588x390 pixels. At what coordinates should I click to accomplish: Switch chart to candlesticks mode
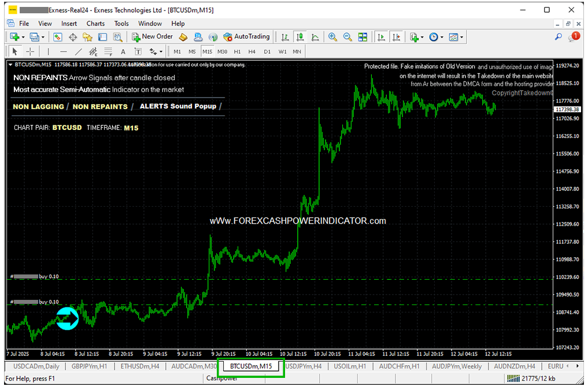(x=300, y=37)
